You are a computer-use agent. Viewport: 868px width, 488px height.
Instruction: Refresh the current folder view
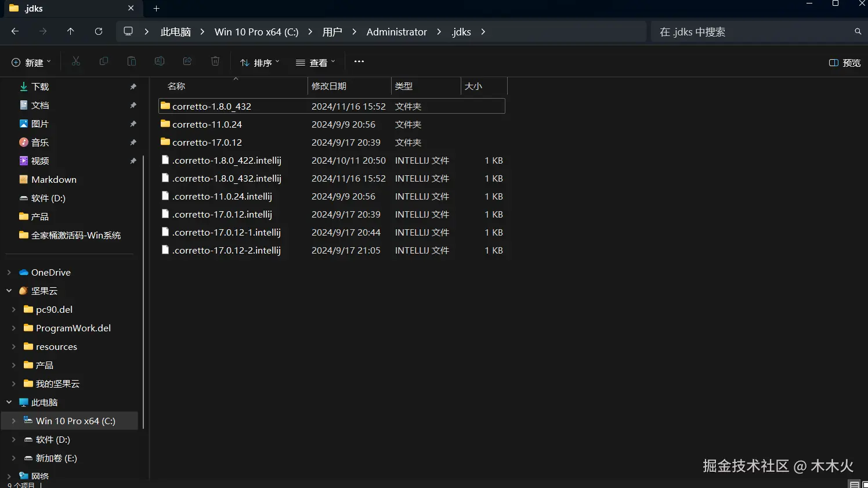coord(99,31)
